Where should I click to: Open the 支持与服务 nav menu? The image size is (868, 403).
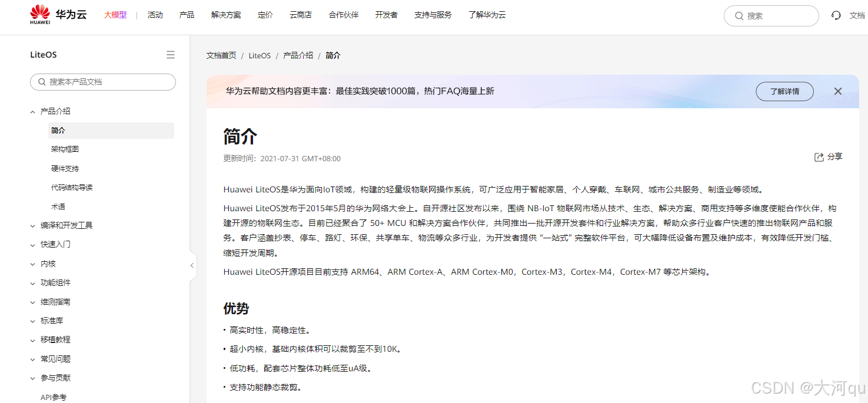[433, 15]
